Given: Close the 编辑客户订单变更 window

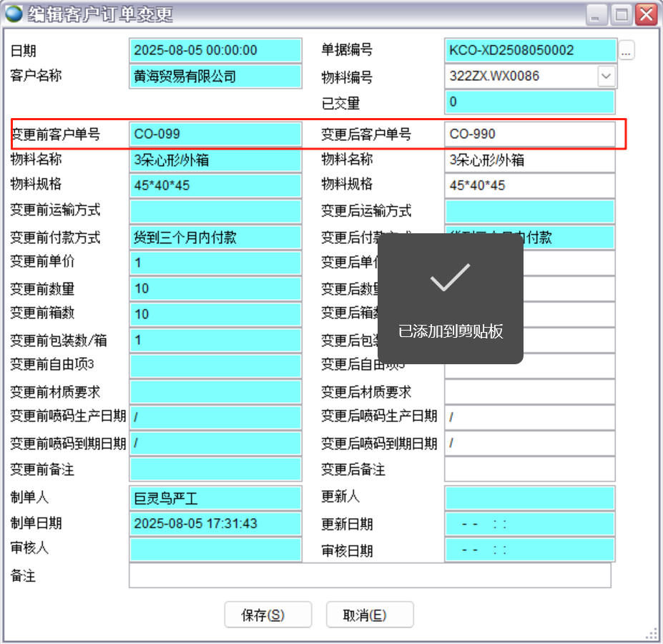Looking at the screenshot, I should point(646,14).
